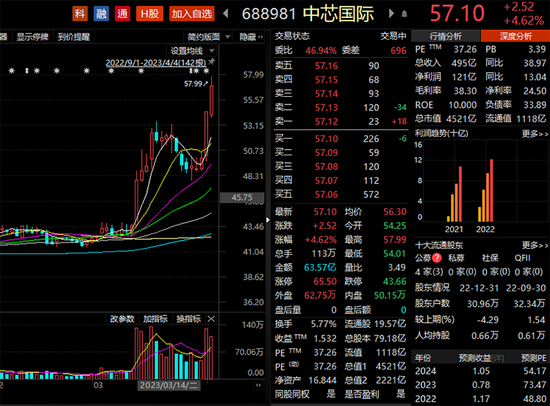This screenshot has width=550, height=406.
Task: Click 改参数 indicator button
Action: 122,319
